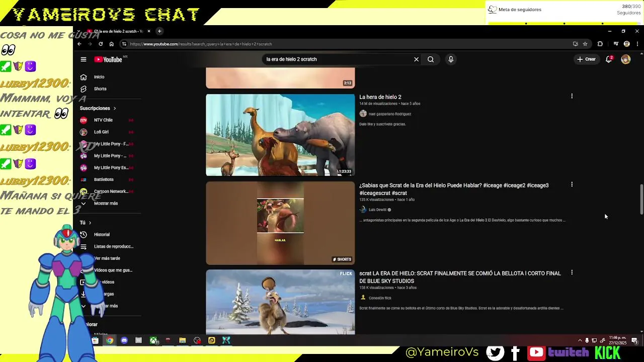
Task: Click the 'Meta de seguidores' goal widget
Action: coord(565,12)
